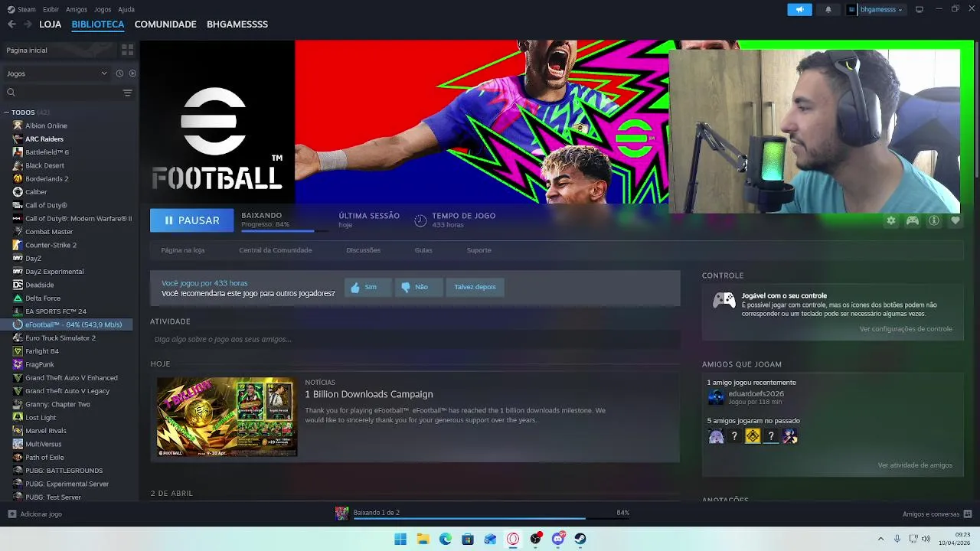Select Counter-Strike 2 in library

51,245
